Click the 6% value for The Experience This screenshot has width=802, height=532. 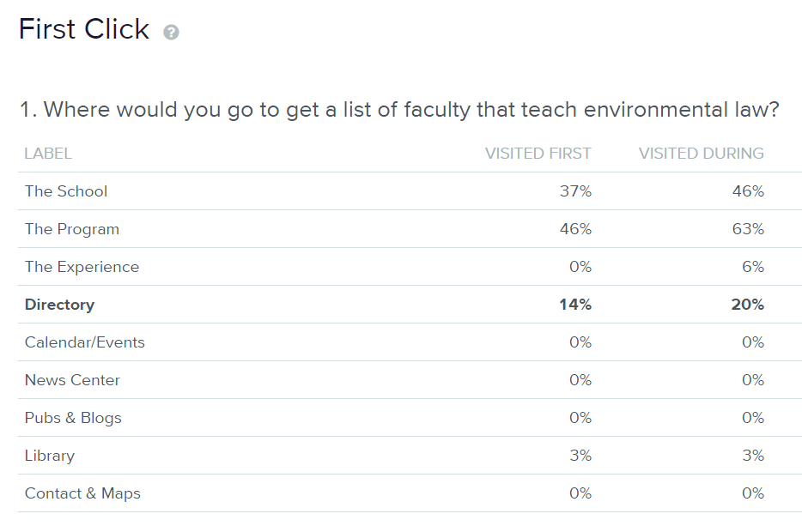click(x=752, y=267)
